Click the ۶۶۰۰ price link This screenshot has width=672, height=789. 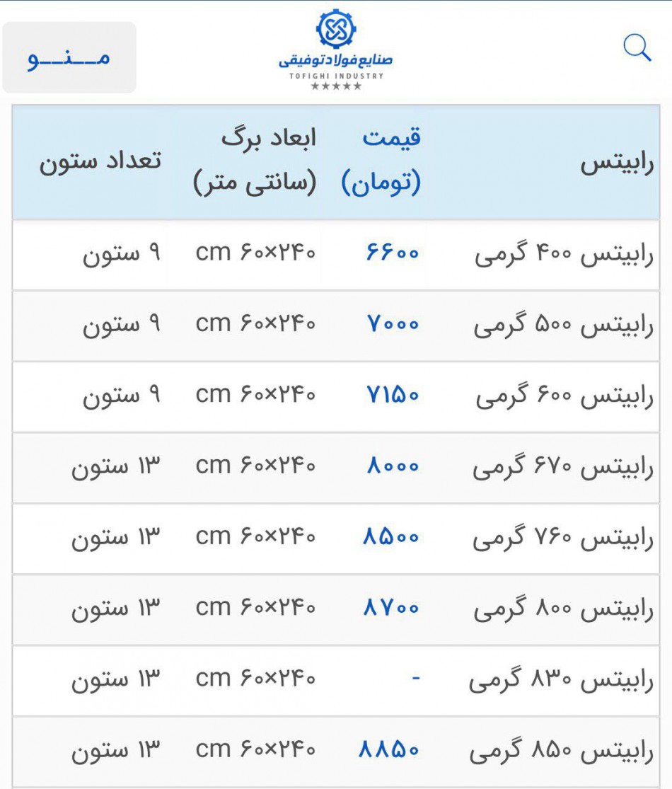[393, 252]
